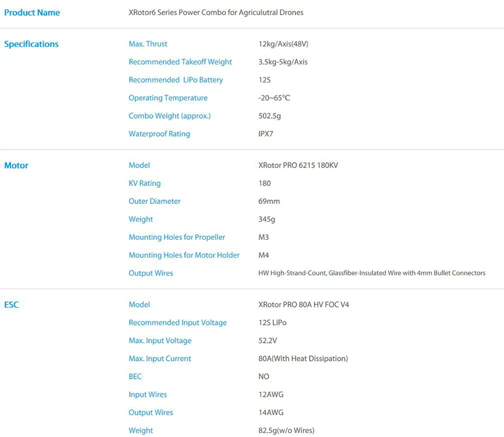Click the 'Combo Weight (approx.)' label
This screenshot has height=437, width=504.
(170, 116)
